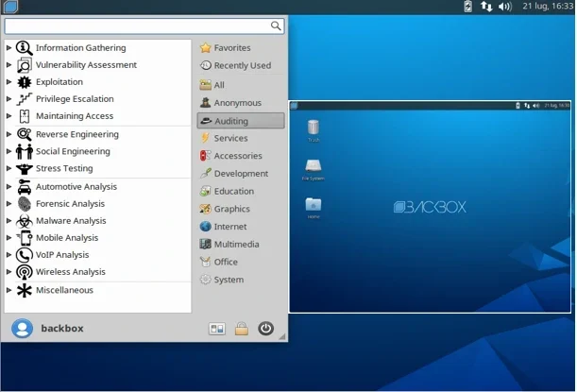Image resolution: width=577 pixels, height=392 pixels.
Task: Click the Trash icon in desktop preview
Action: coord(314,128)
